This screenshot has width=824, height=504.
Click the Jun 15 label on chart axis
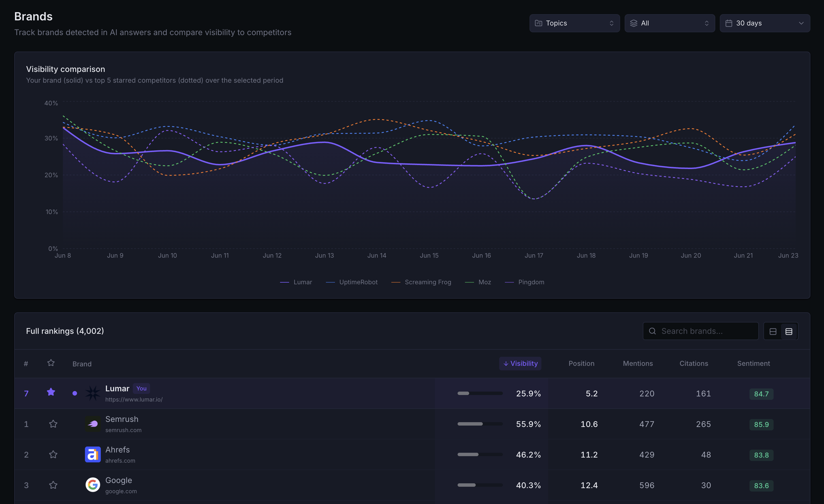tap(429, 255)
